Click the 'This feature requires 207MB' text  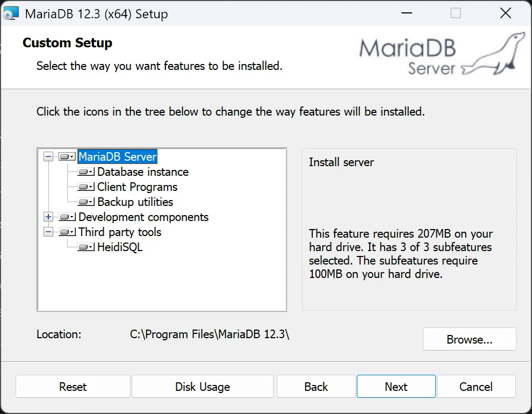401,254
